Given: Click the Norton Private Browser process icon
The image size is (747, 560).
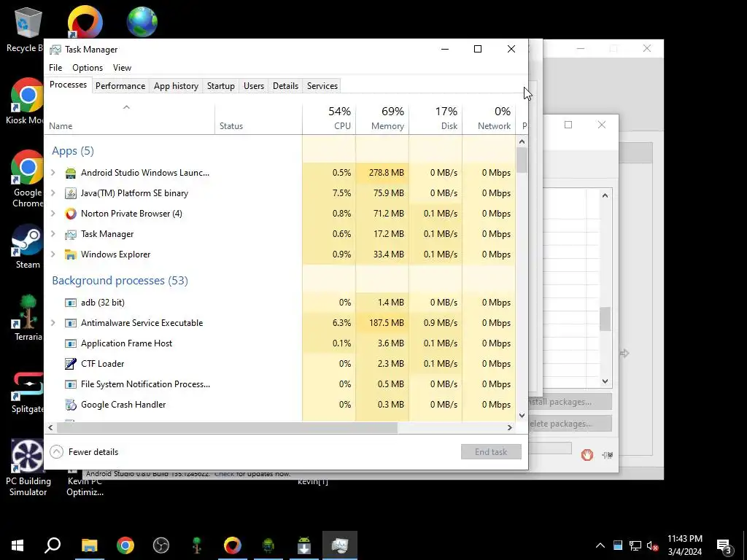Looking at the screenshot, I should click(x=71, y=214).
